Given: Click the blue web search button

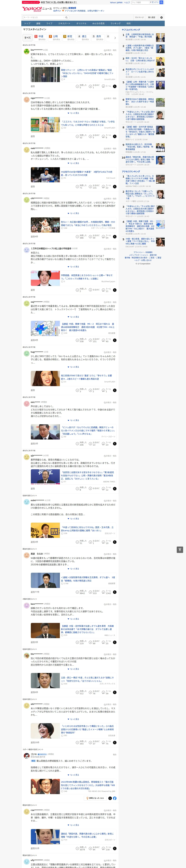Looking at the screenshot, I should [161, 2].
